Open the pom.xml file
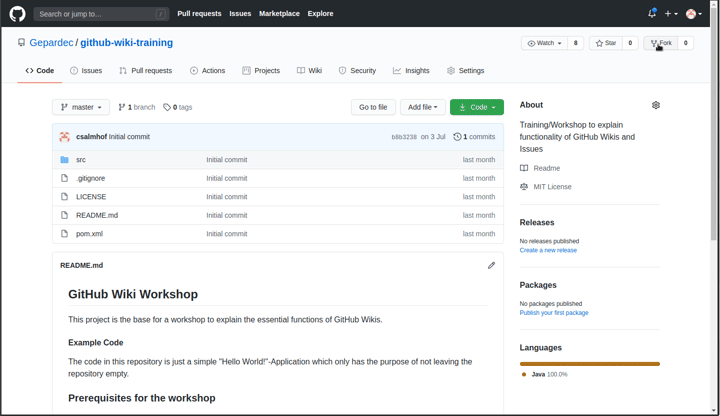 (90, 234)
